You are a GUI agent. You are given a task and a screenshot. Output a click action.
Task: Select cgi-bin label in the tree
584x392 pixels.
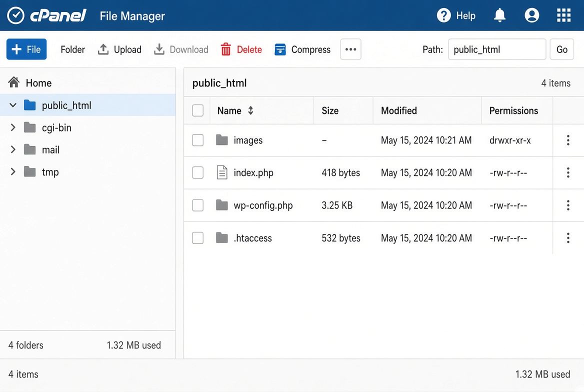(56, 127)
